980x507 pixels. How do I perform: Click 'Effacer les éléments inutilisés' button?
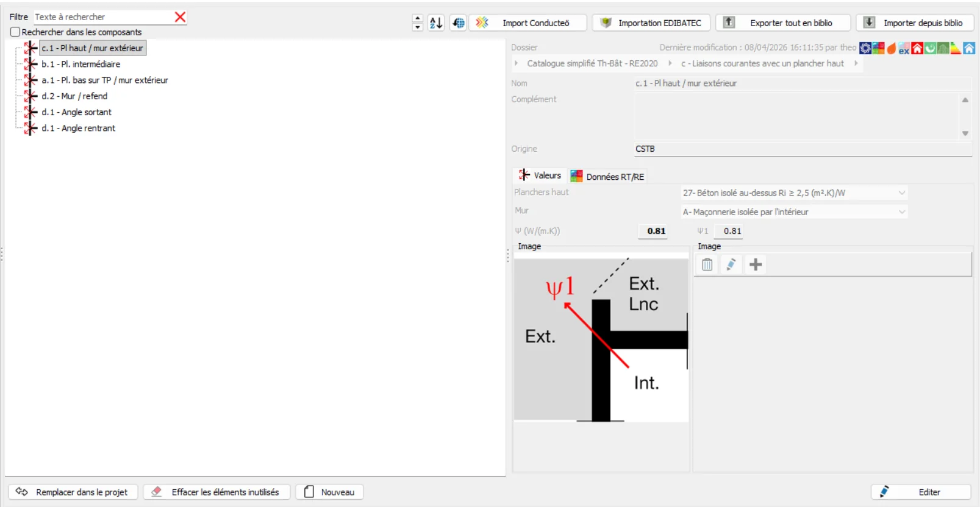tap(217, 492)
